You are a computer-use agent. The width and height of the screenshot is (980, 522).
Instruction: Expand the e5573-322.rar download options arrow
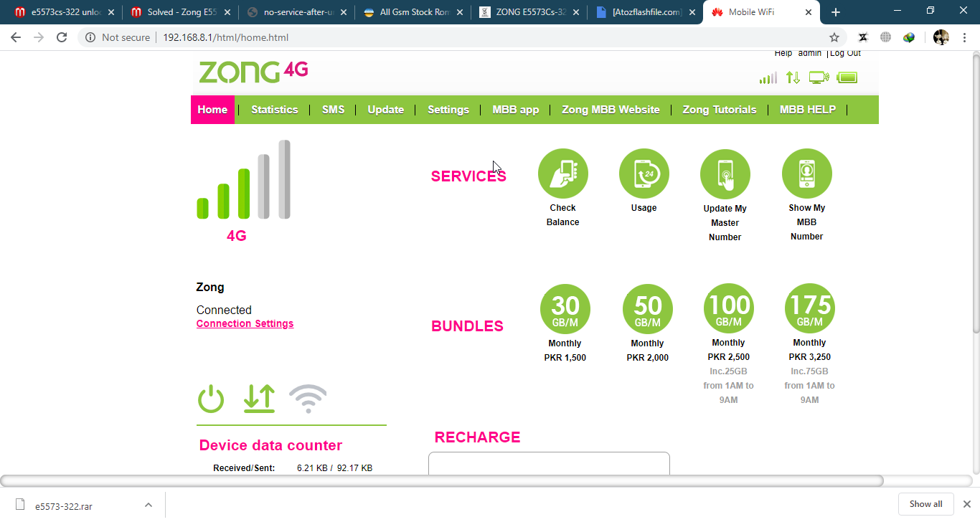coord(149,505)
